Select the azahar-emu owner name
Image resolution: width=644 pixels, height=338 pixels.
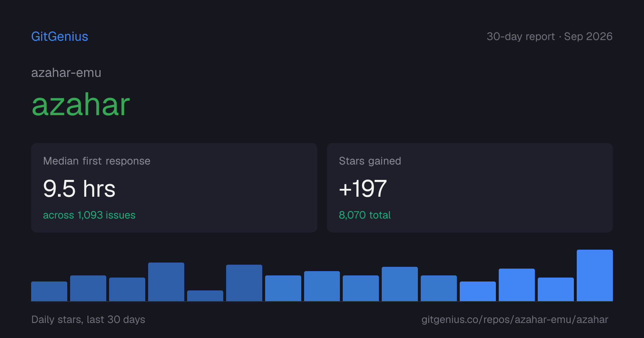pyautogui.click(x=66, y=73)
